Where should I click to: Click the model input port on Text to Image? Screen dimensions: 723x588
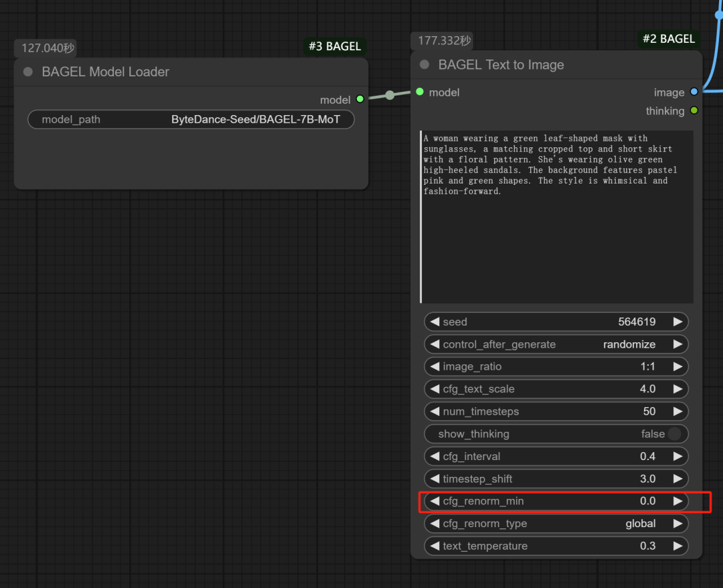point(420,92)
